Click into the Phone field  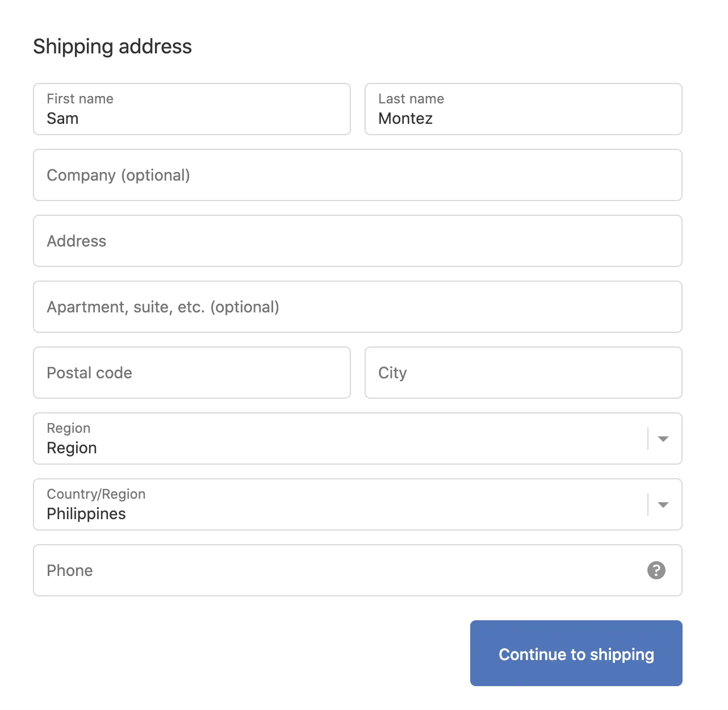pos(358,570)
